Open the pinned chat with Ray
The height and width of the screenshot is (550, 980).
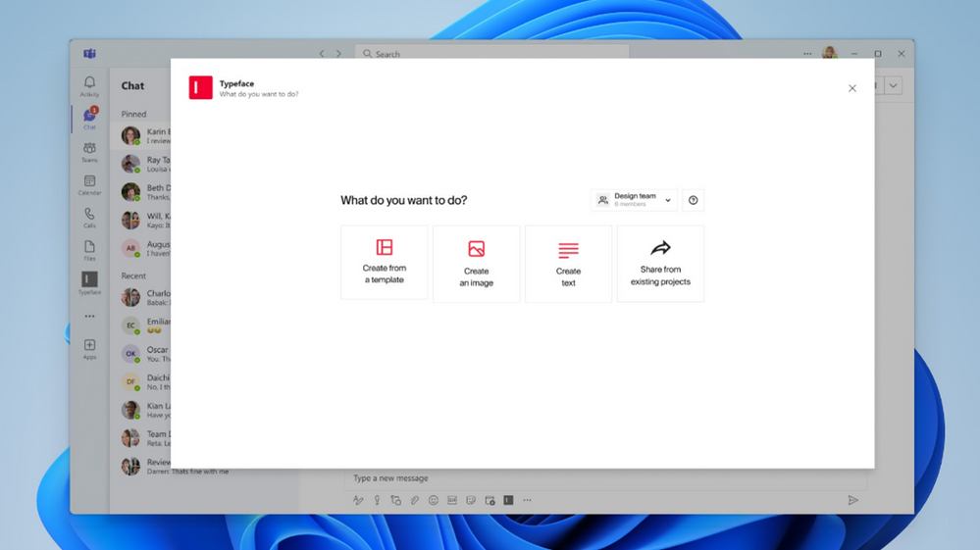click(x=141, y=164)
